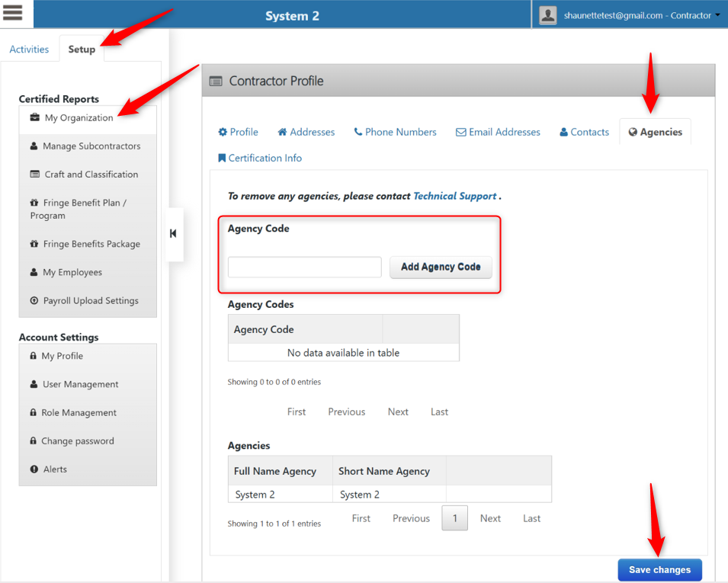Click inside the Agency Code input field
Screen dimensions: 728x583
coord(303,267)
